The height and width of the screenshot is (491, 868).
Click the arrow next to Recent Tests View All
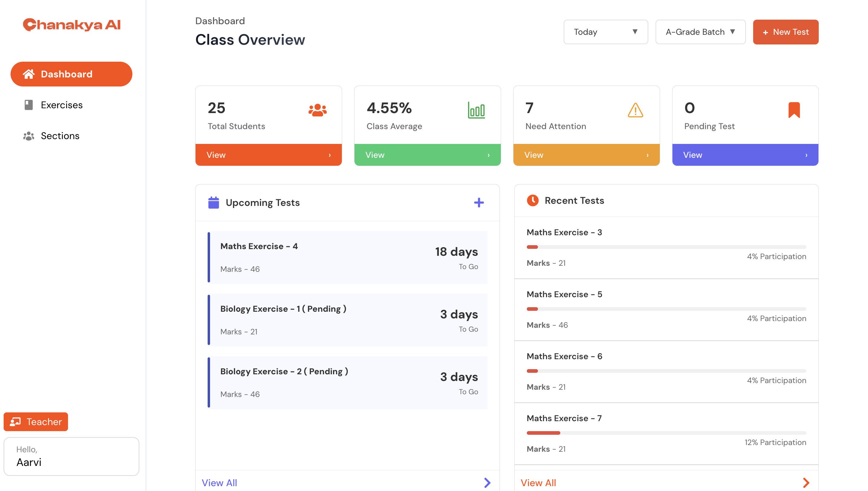(x=806, y=483)
